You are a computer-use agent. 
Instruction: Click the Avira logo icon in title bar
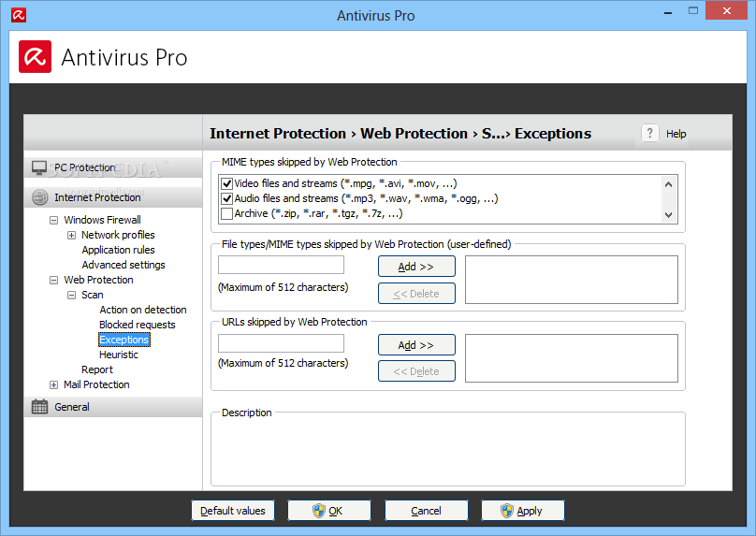click(x=19, y=15)
